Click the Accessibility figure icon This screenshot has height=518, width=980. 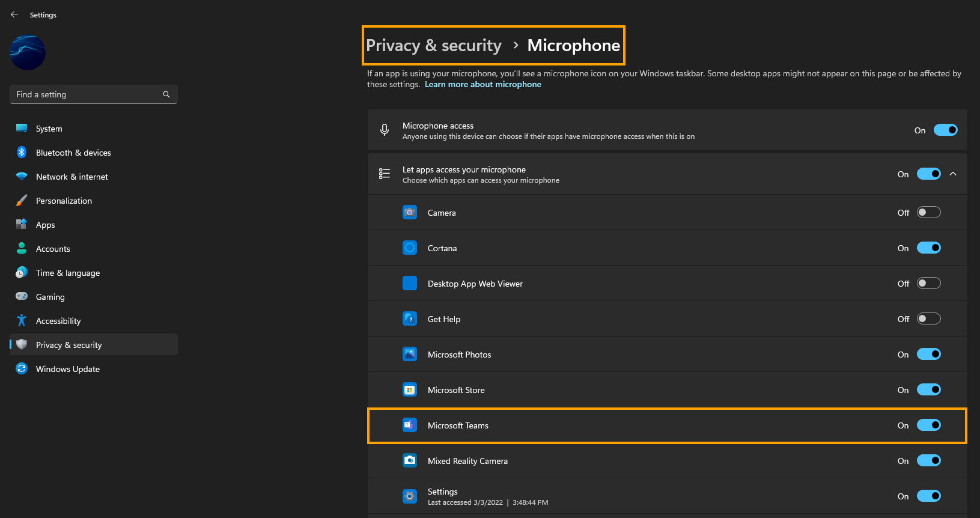(22, 320)
